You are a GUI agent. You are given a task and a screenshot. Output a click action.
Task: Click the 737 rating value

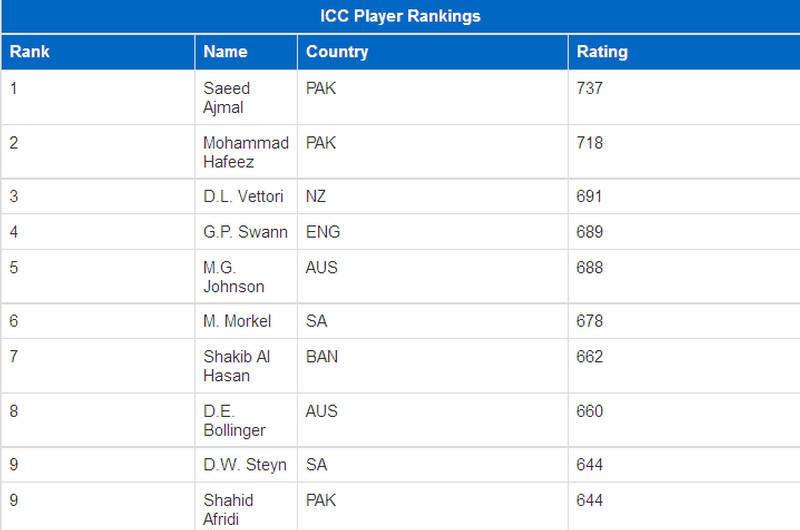[589, 88]
